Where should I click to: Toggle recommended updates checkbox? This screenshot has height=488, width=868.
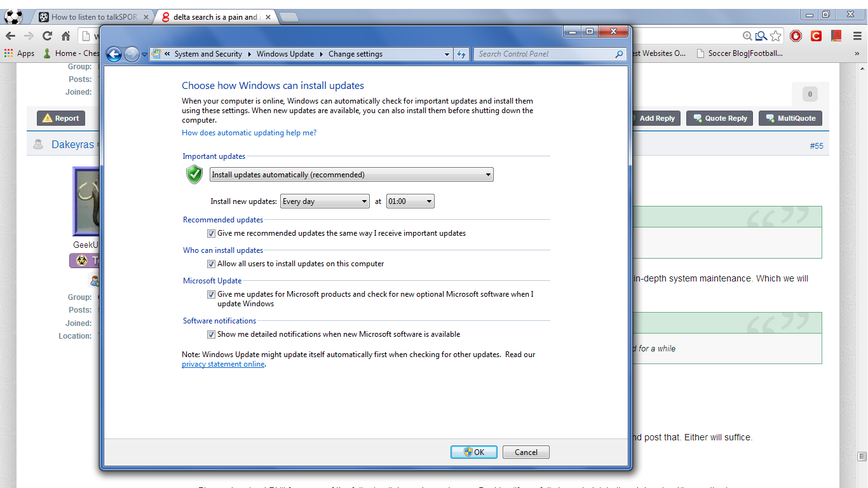pyautogui.click(x=211, y=233)
